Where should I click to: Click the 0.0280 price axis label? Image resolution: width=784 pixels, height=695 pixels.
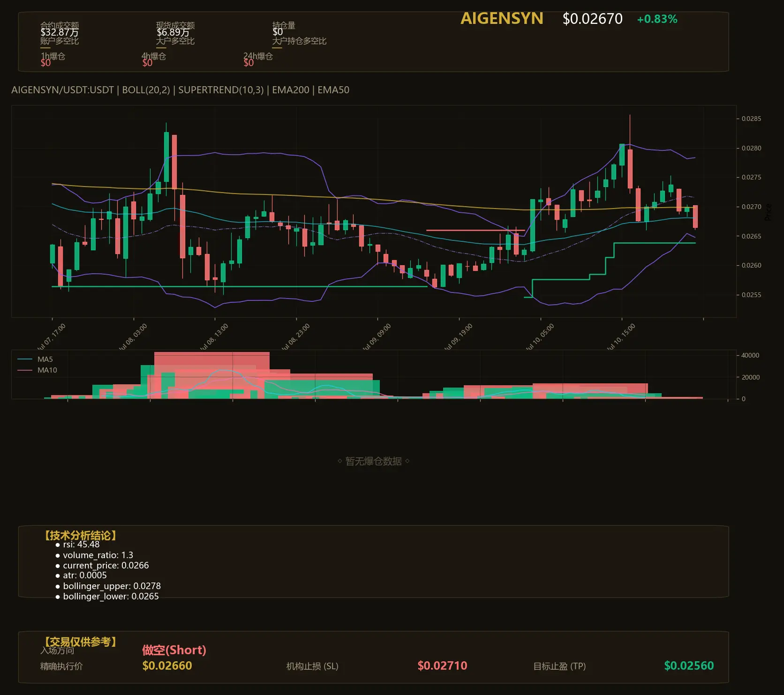click(751, 148)
